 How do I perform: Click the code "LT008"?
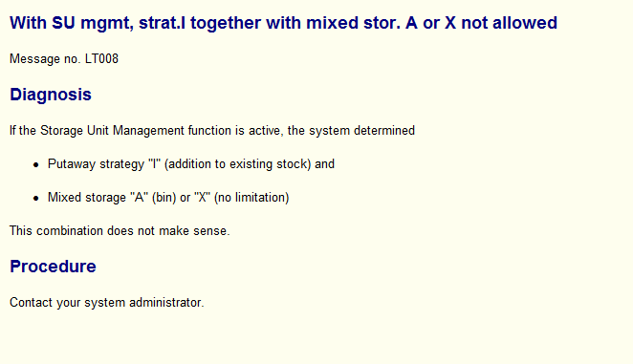(x=101, y=59)
